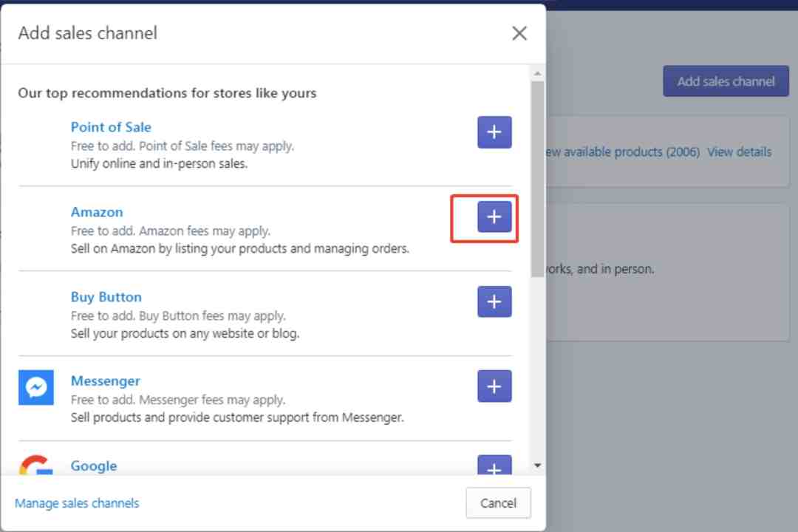The height and width of the screenshot is (532, 798).
Task: Open the Messenger channel link
Action: coord(106,381)
